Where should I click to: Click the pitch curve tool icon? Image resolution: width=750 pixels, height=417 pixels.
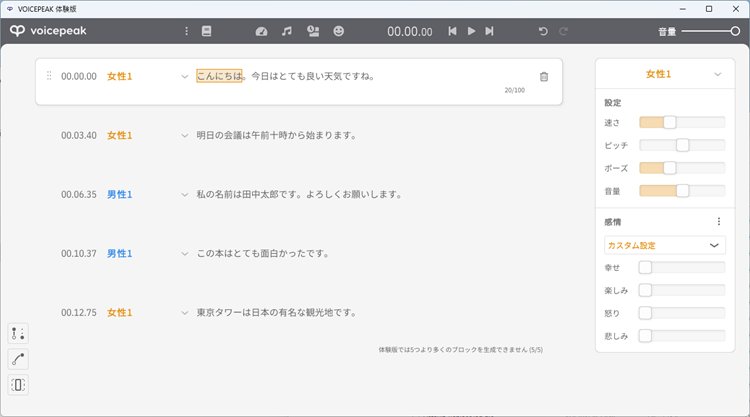click(18, 359)
